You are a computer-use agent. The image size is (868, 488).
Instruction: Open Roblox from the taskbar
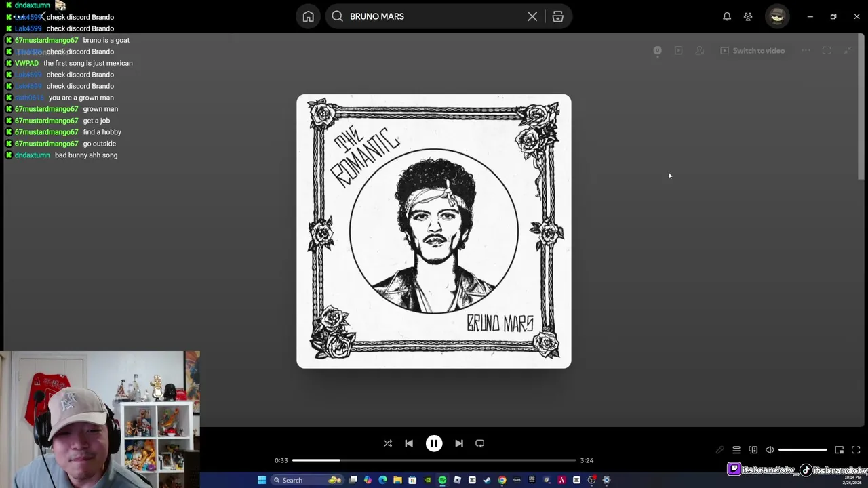[457, 480]
